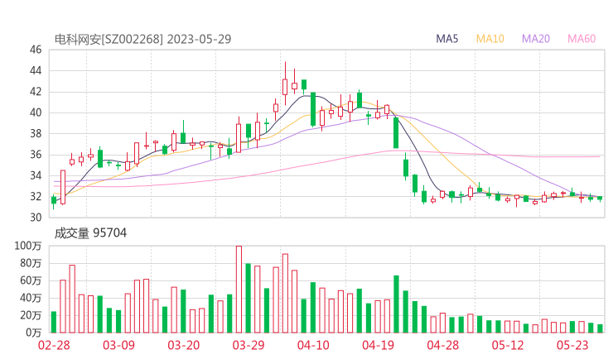Select the 42 price axis label

[x=36, y=92]
